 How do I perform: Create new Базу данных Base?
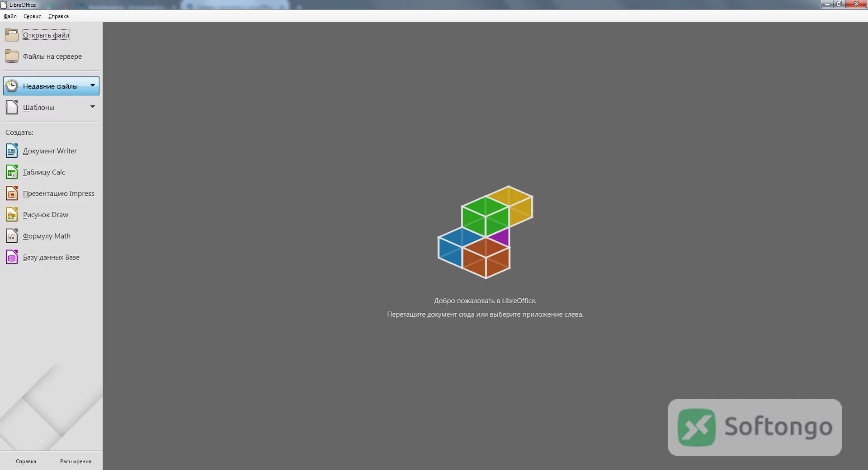[51, 257]
